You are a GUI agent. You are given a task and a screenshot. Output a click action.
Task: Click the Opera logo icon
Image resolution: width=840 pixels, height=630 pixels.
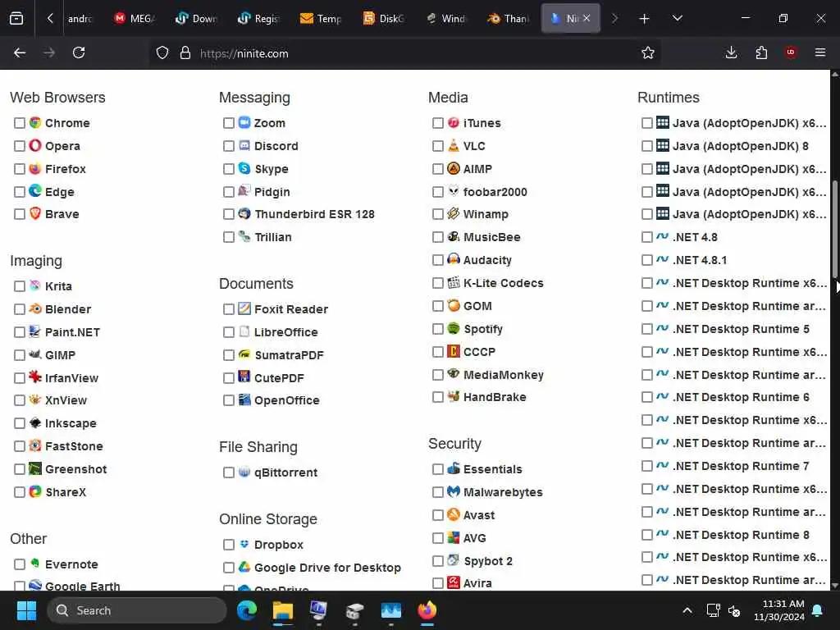click(x=35, y=146)
